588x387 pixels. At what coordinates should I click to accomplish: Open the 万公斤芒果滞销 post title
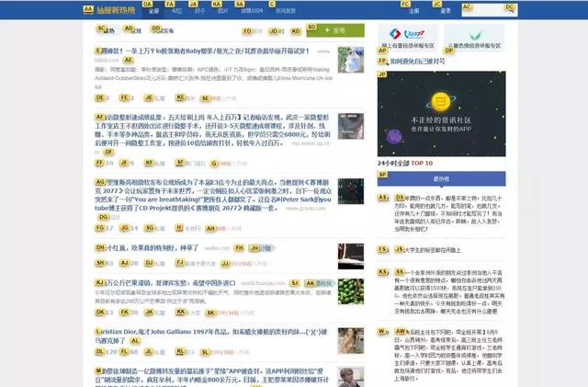point(165,283)
